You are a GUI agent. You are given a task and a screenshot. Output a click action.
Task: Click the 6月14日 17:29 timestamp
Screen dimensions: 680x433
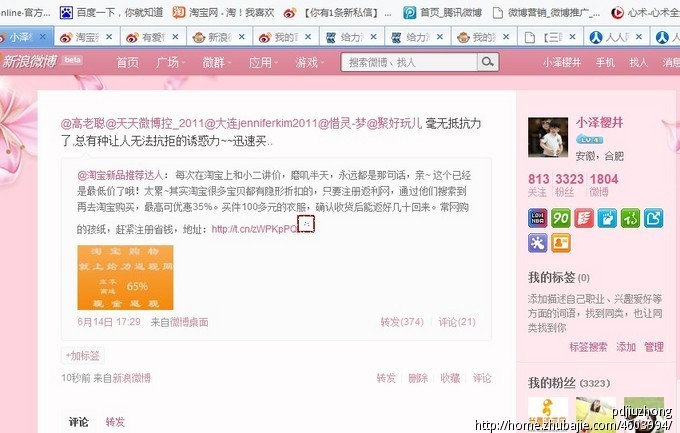(109, 322)
